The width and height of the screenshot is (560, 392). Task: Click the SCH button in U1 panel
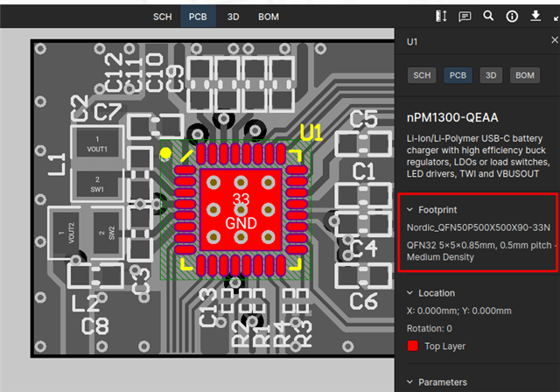tap(422, 75)
